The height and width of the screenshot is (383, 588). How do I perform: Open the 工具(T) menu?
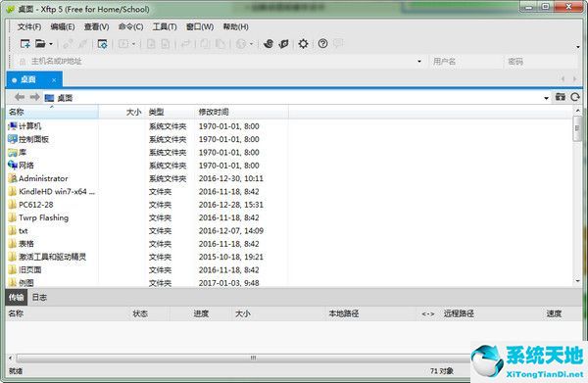point(165,26)
